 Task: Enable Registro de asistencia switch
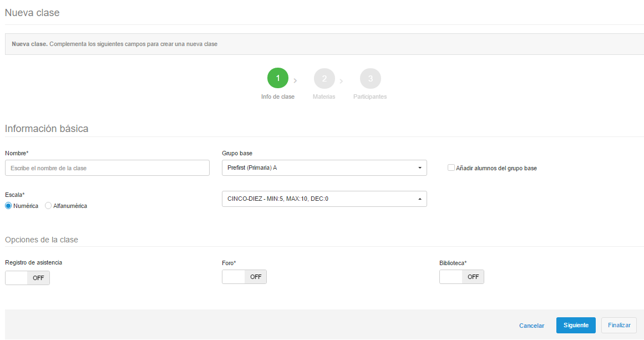[27, 278]
